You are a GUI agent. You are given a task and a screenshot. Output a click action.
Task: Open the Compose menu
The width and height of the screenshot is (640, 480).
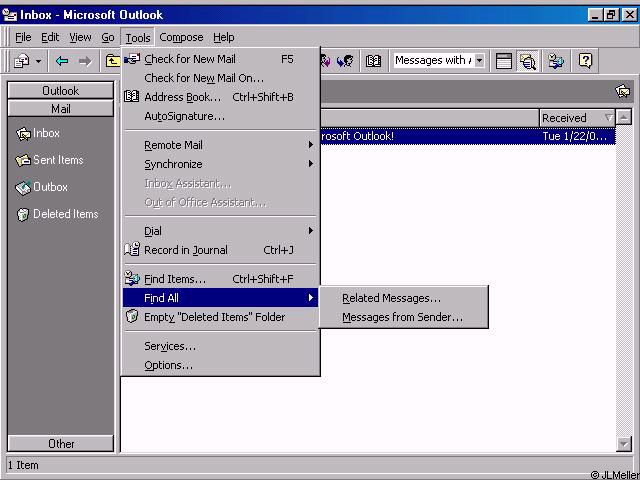click(x=181, y=38)
